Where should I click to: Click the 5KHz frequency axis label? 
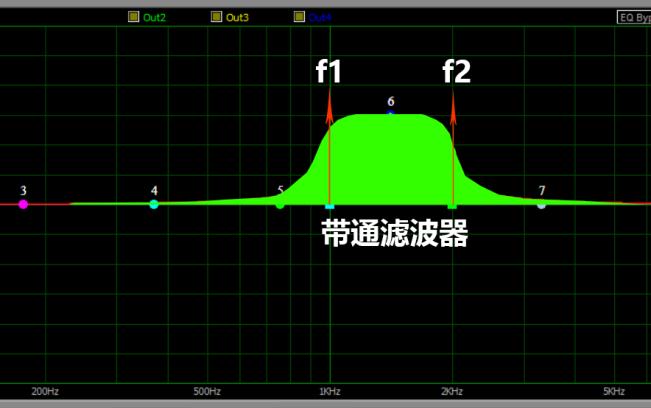point(613,391)
